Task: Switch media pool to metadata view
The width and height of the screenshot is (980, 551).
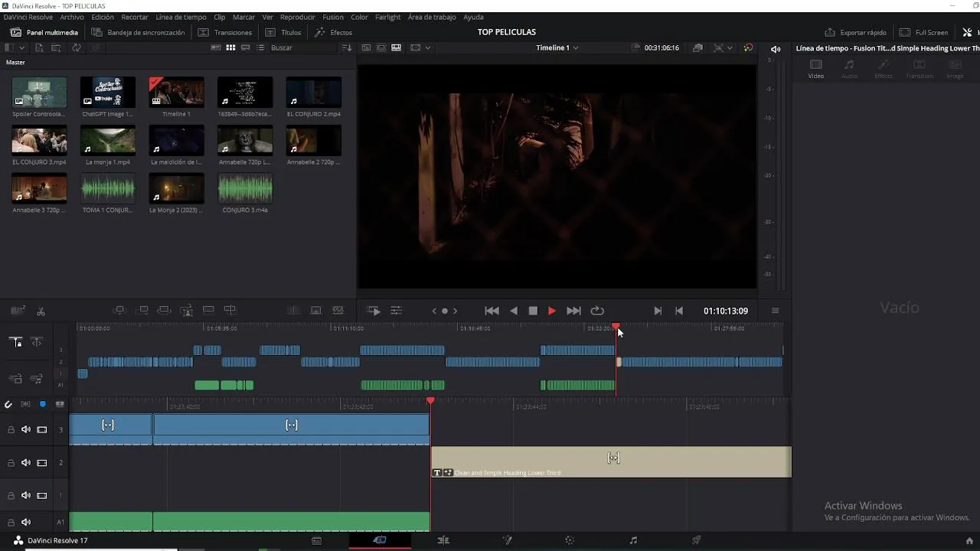Action: point(216,47)
